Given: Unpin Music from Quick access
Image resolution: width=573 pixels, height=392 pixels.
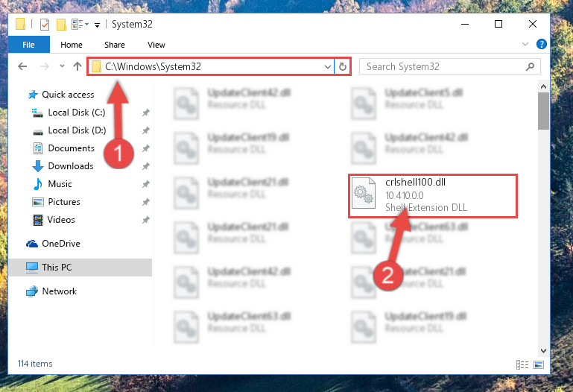Looking at the screenshot, I should [146, 184].
